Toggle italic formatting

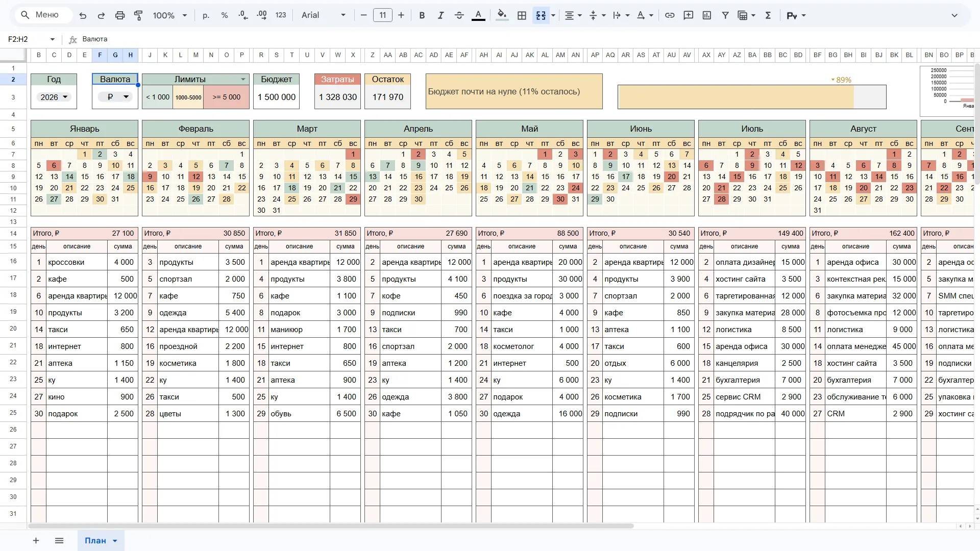(x=440, y=15)
